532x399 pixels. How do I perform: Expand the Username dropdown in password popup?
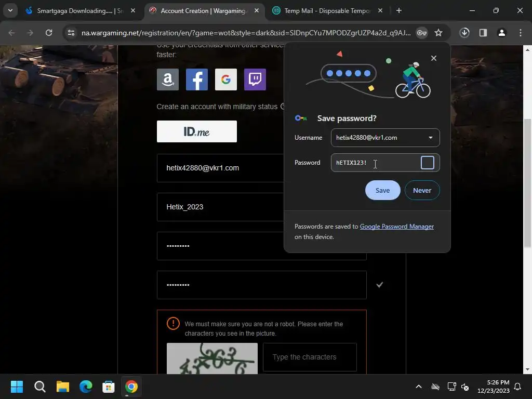[431, 138]
